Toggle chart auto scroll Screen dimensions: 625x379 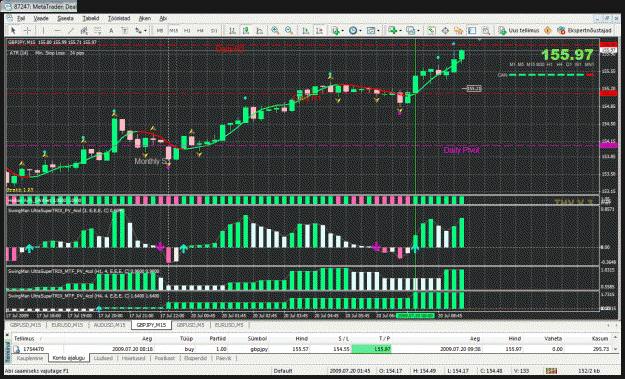pyautogui.click(x=306, y=30)
